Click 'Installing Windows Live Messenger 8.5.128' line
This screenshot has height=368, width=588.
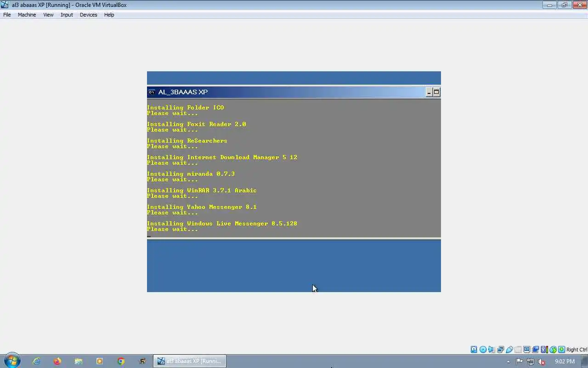(x=222, y=224)
